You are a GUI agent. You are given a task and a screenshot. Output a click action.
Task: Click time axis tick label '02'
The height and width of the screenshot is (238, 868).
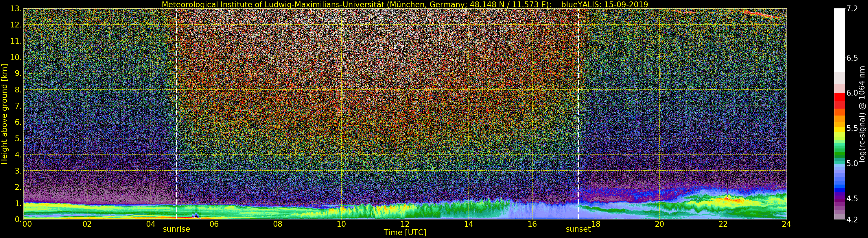click(x=87, y=224)
